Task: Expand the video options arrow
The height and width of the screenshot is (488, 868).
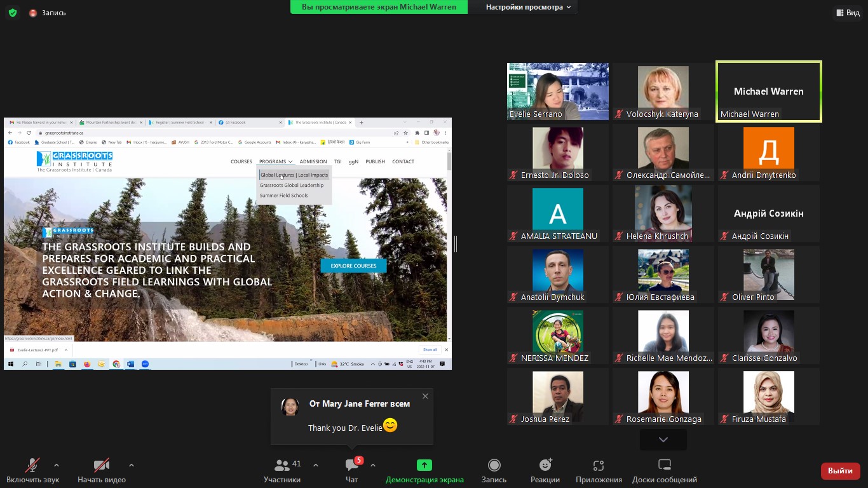Action: 132,465
